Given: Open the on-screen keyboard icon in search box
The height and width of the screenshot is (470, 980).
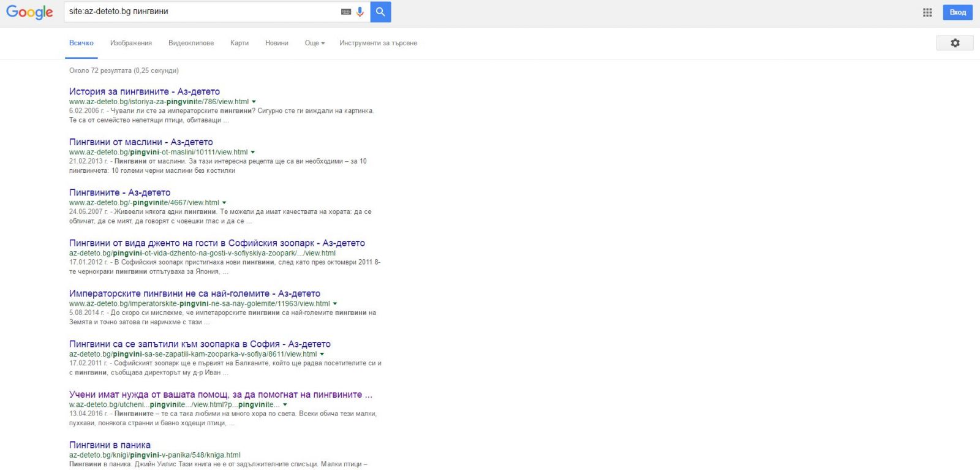Looking at the screenshot, I should click(x=346, y=12).
